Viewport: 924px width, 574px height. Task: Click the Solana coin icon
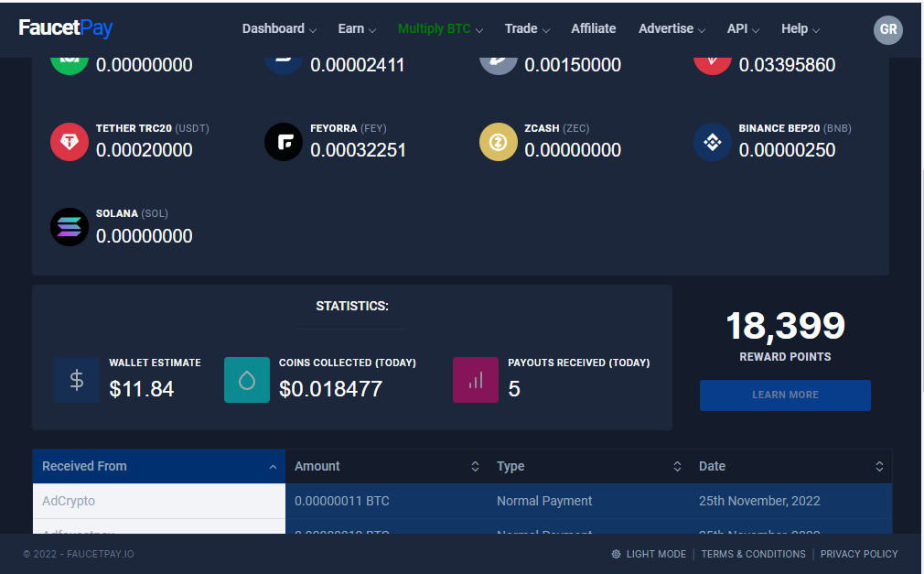(x=70, y=227)
